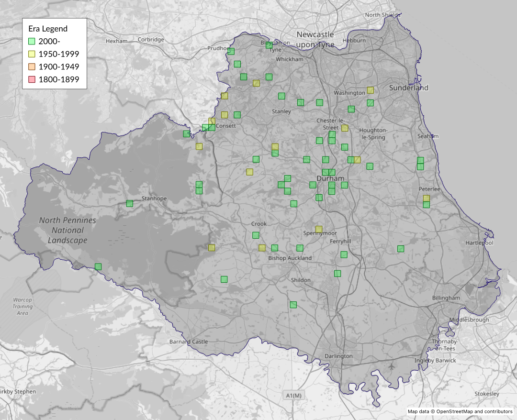The width and height of the screenshot is (517, 420).
Task: Click the green marker beside Stanhope
Action: point(129,203)
